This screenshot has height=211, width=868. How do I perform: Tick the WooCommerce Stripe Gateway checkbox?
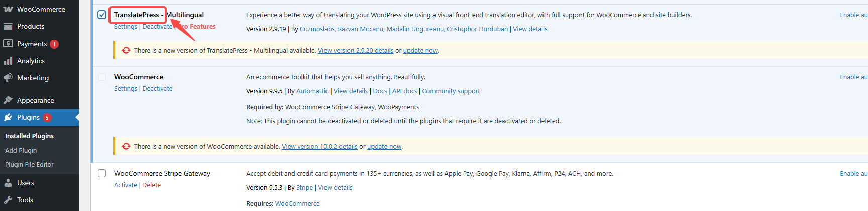pos(102,173)
